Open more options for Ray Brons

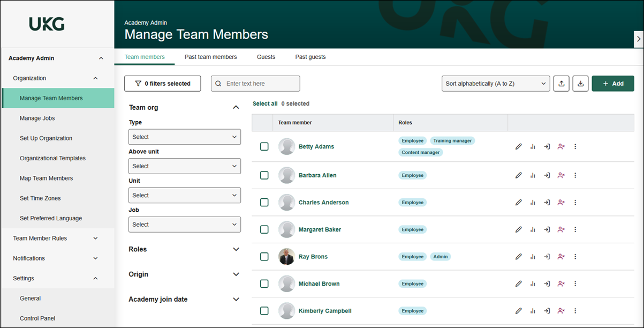point(575,257)
